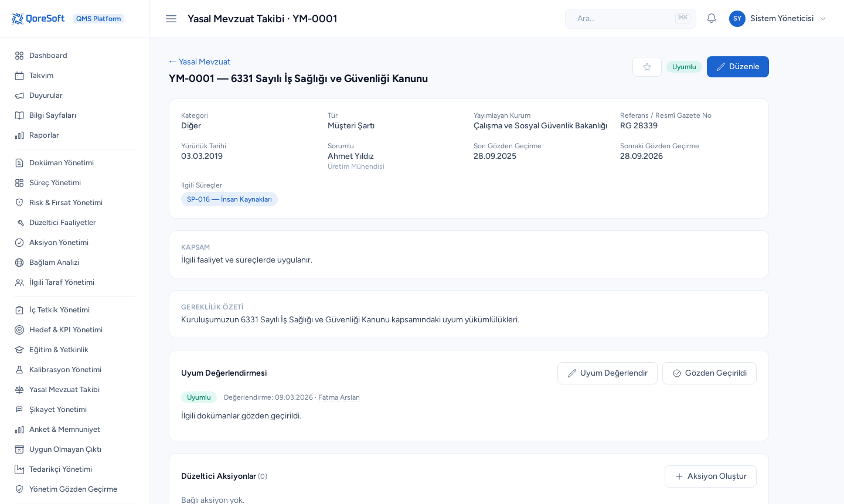Click the Takvim calendar icon
This screenshot has height=504, width=844.
click(19, 76)
